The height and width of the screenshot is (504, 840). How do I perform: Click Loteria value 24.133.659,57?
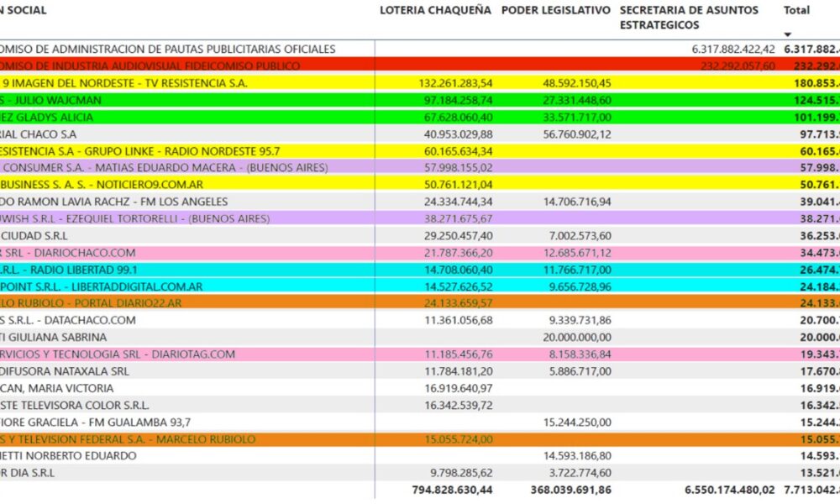(458, 303)
